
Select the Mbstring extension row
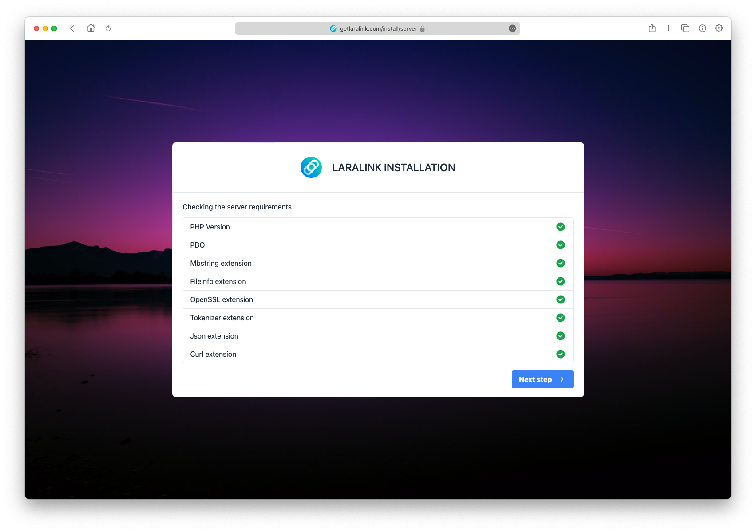tap(377, 263)
